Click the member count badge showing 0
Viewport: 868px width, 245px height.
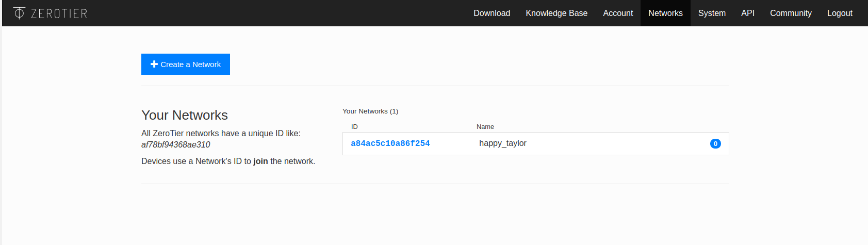click(715, 144)
